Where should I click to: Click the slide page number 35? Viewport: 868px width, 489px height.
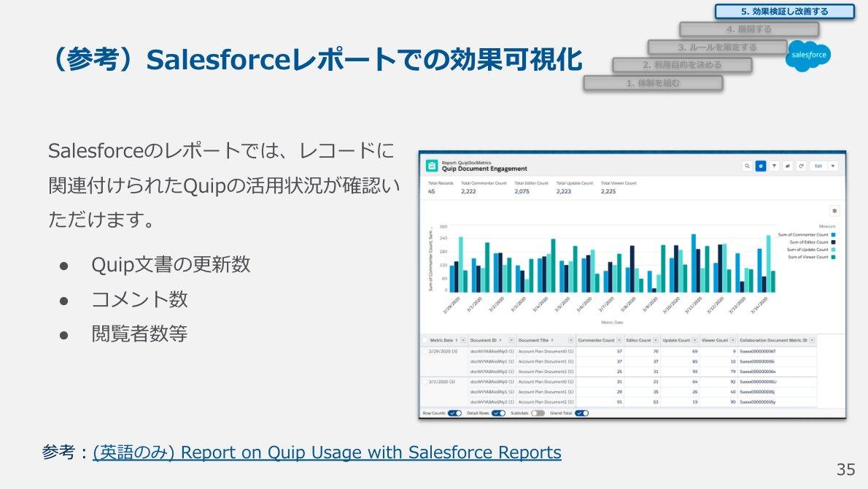846,469
